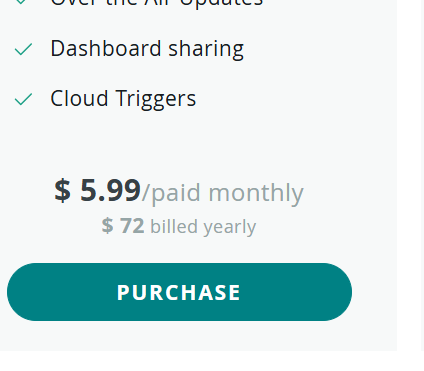Click checkmark icon beside Dashboard sharing
This screenshot has height=371, width=424.
click(x=23, y=49)
